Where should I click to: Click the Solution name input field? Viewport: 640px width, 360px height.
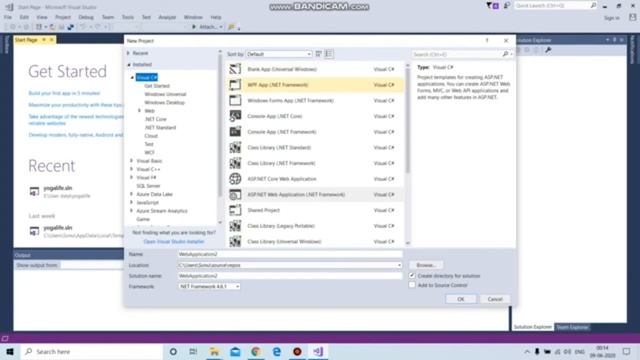[290, 276]
